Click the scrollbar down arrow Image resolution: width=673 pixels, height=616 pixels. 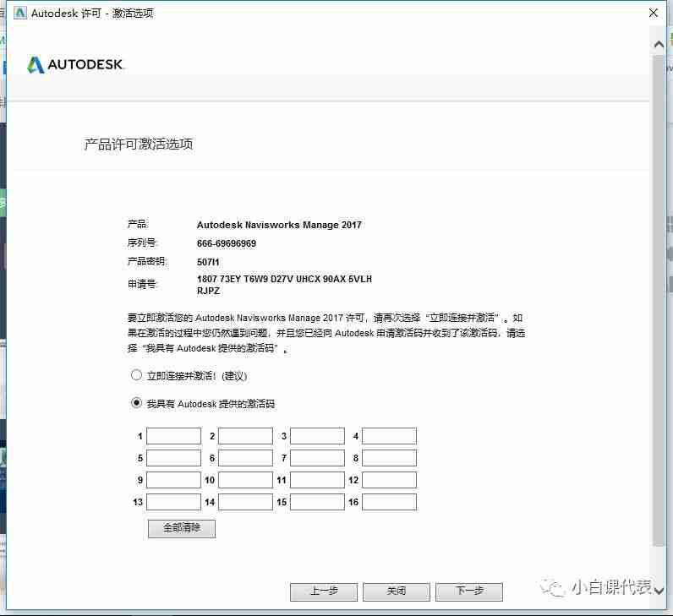click(659, 591)
